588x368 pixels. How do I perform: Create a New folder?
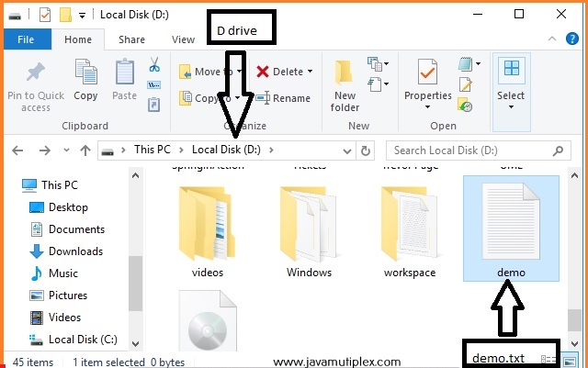click(345, 86)
